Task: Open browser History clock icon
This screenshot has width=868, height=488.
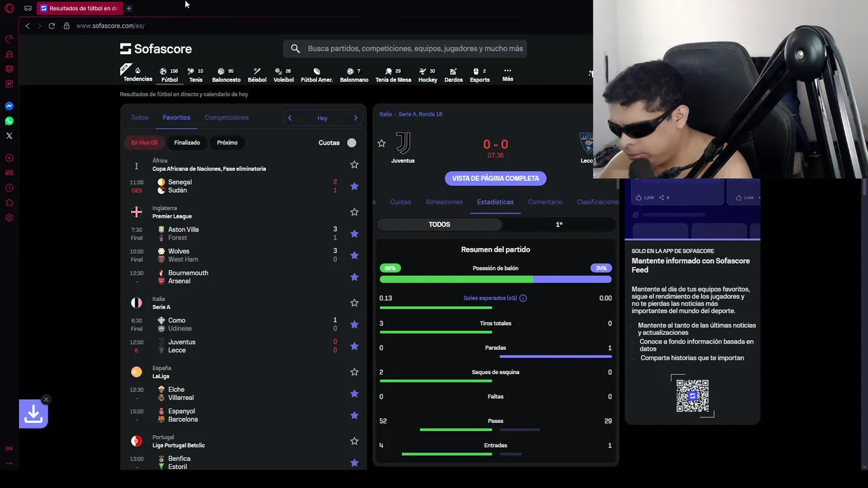Action: point(9,188)
